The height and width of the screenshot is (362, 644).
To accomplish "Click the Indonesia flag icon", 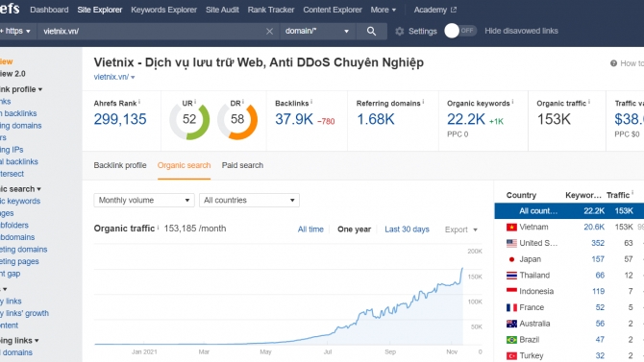I will coord(511,291).
